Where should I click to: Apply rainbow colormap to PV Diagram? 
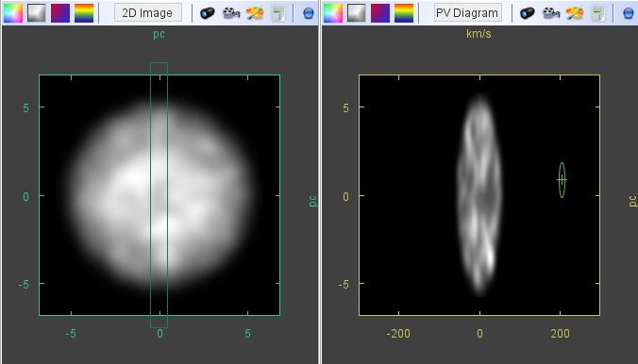point(404,13)
